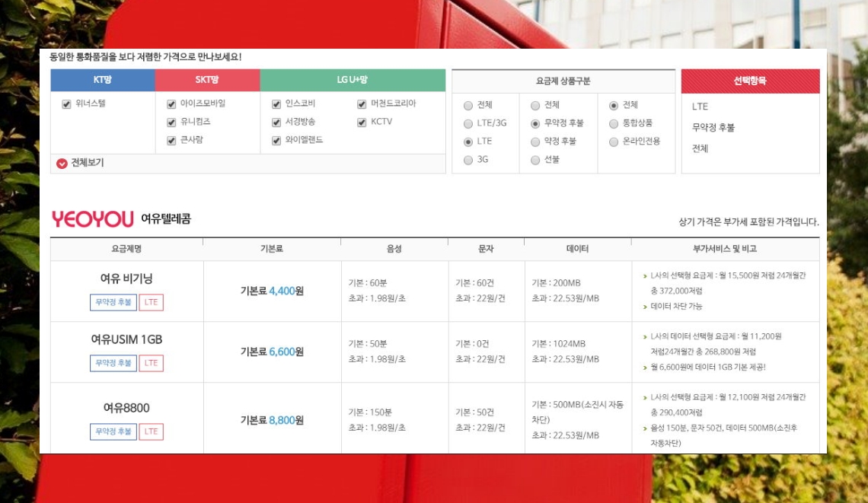The height and width of the screenshot is (503, 868).
Task: Toggle the KCTV checkbox
Action: point(362,123)
